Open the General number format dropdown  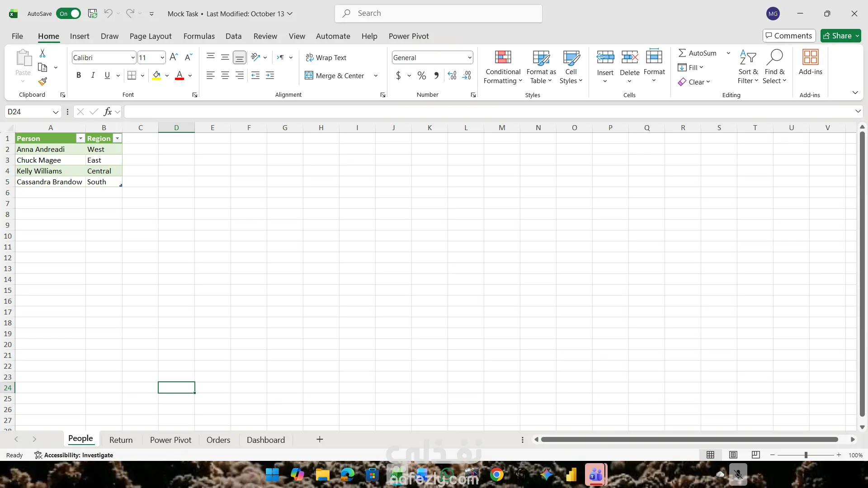click(470, 57)
